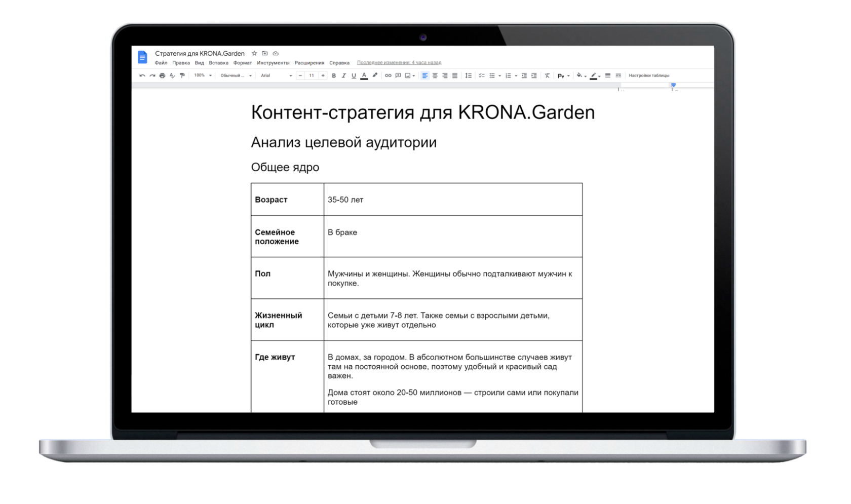
Task: Undo the last action
Action: click(142, 75)
